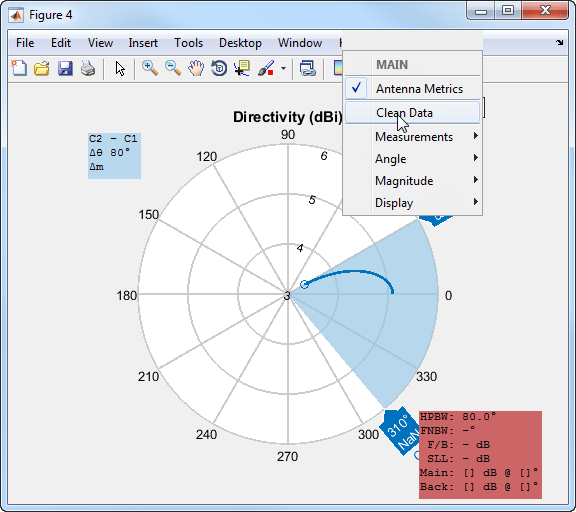Viewport: 576px width, 512px height.
Task: Click the FNBW readout line
Action: pyautogui.click(x=447, y=430)
